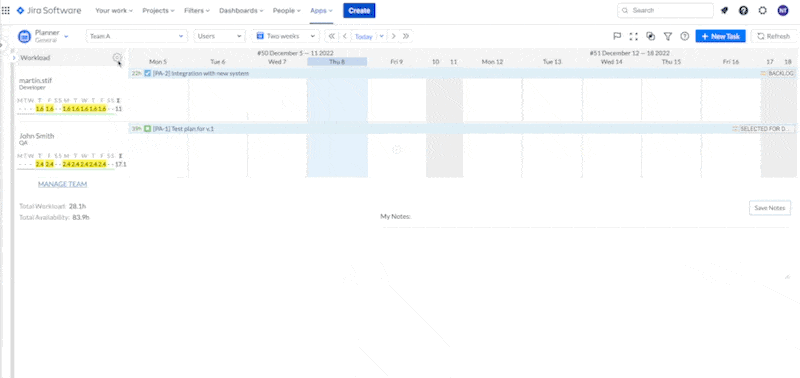Open the app switcher grid icon
Screen dimensions: 800x378
(x=6, y=10)
